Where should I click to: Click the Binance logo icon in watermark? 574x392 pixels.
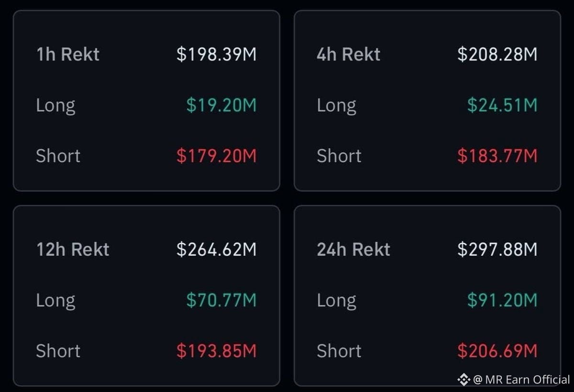pos(464,380)
